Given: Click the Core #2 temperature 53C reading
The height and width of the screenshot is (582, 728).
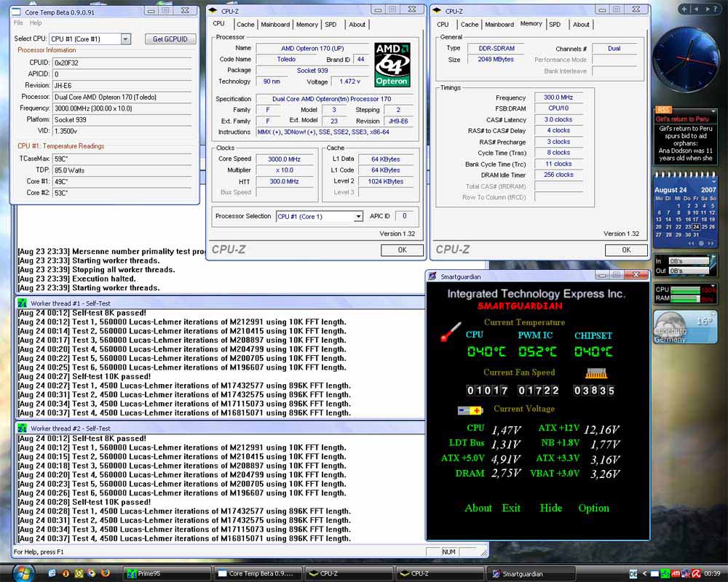Looking at the screenshot, I should pos(122,193).
